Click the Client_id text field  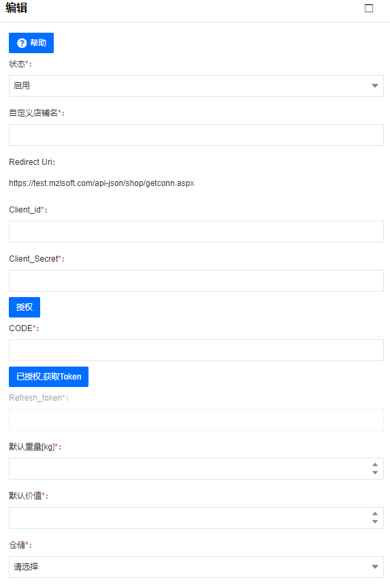[196, 232]
